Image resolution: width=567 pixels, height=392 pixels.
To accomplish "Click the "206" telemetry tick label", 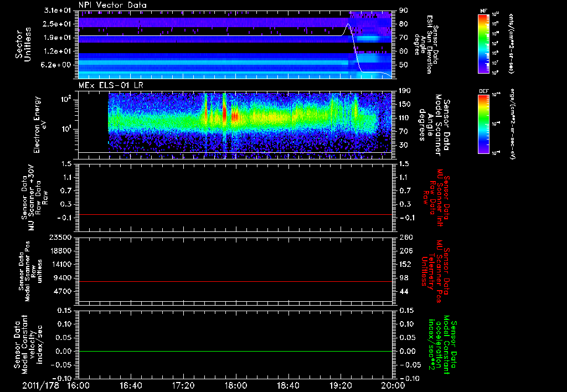I will click(405, 251).
